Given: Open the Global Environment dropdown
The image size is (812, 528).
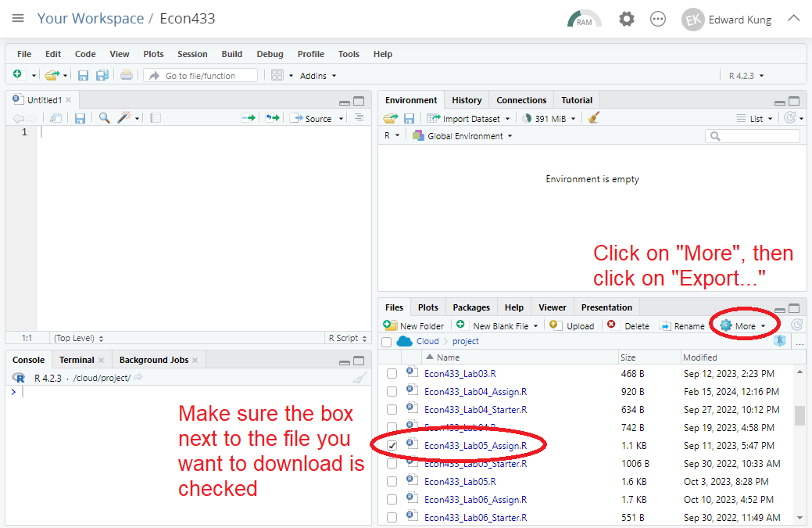Looking at the screenshot, I should (463, 136).
